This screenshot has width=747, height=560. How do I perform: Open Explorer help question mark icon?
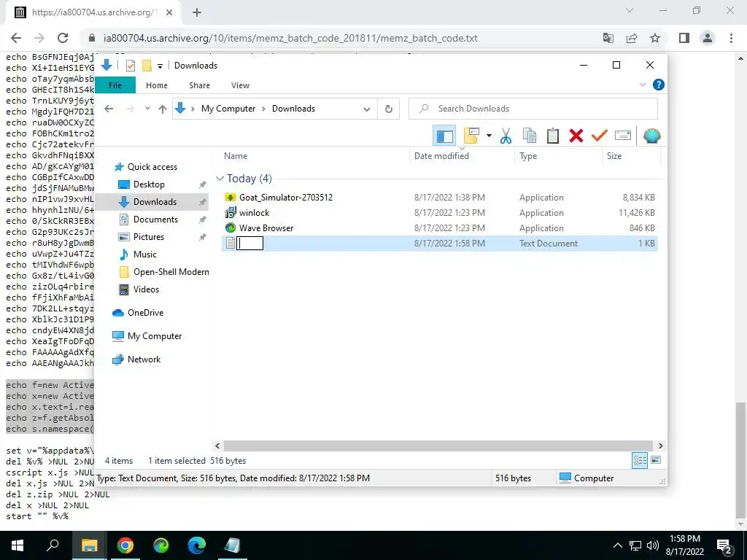point(659,85)
